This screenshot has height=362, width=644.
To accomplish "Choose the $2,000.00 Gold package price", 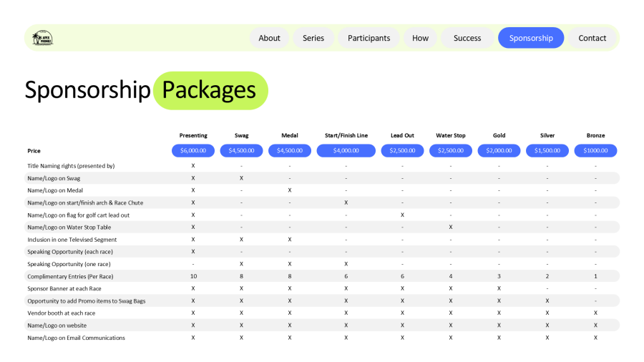I will pos(499,151).
